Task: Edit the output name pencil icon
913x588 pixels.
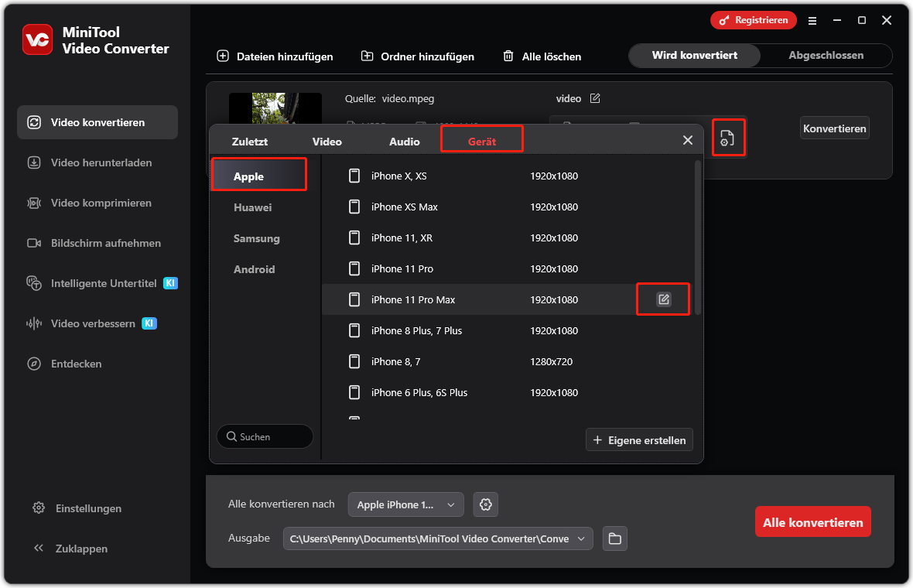Action: click(594, 98)
